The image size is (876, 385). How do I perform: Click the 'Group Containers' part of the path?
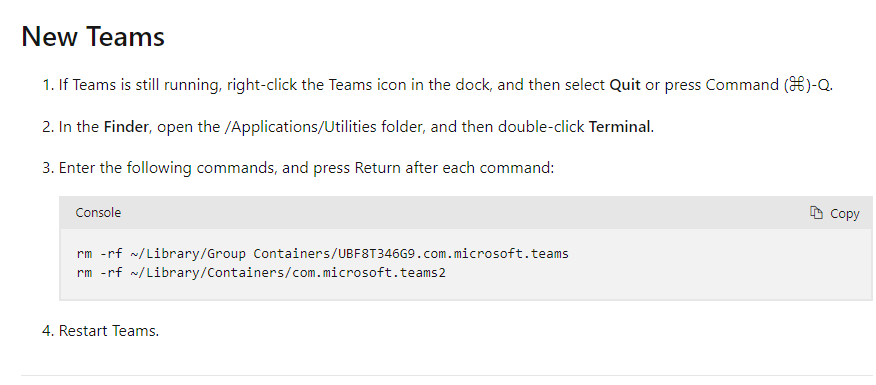click(x=270, y=254)
